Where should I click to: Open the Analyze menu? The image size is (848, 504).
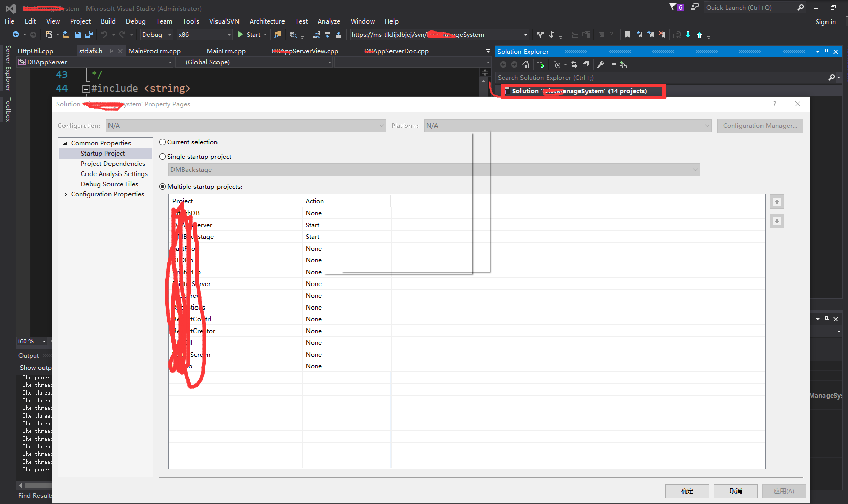coord(329,21)
